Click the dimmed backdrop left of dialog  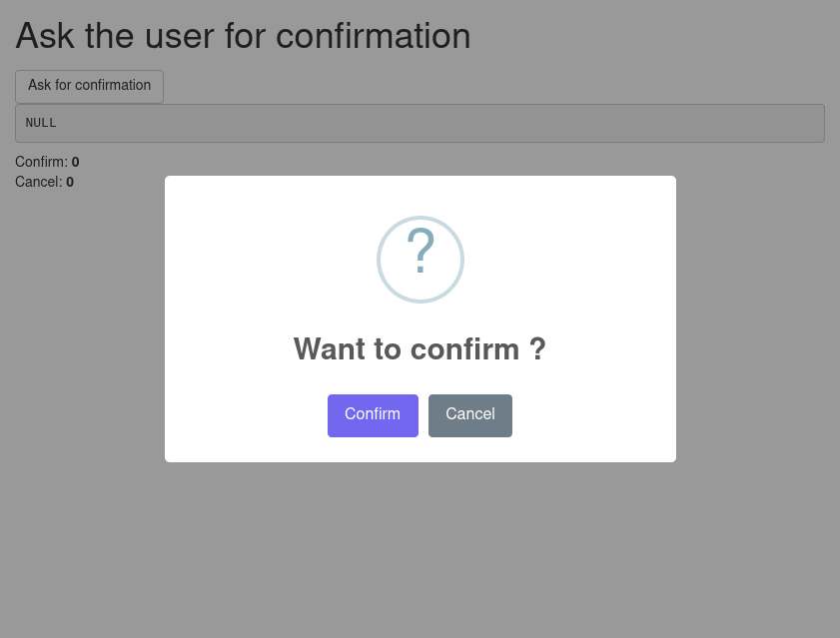point(80,349)
